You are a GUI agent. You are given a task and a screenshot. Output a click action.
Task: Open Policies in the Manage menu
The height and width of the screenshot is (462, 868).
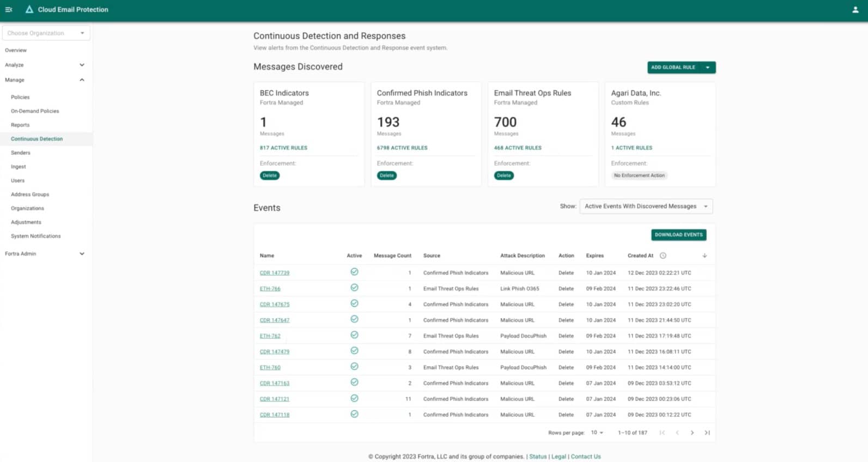click(20, 97)
